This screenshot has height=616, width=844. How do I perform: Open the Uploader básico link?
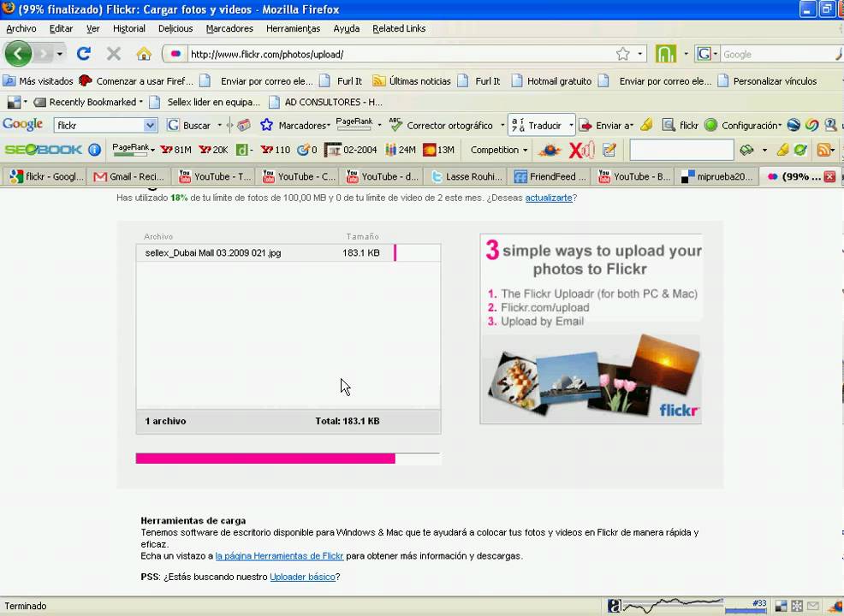coord(302,577)
